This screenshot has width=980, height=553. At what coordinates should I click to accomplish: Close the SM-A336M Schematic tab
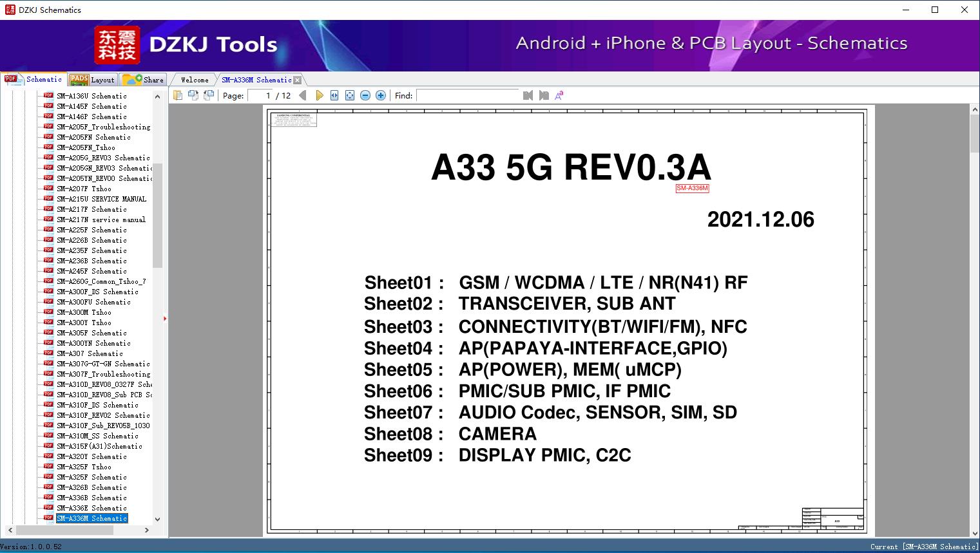(x=297, y=80)
